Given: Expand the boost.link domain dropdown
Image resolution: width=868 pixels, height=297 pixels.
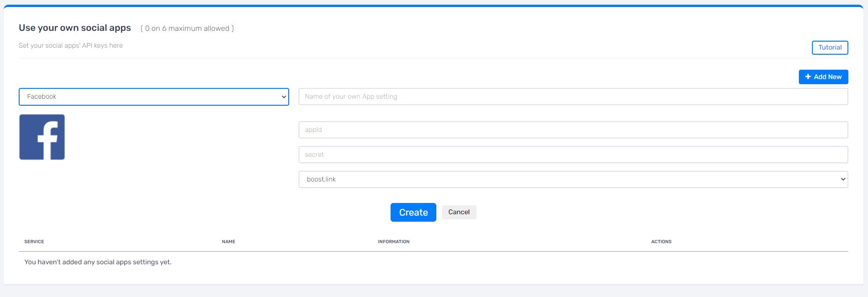Looking at the screenshot, I should click(573, 180).
